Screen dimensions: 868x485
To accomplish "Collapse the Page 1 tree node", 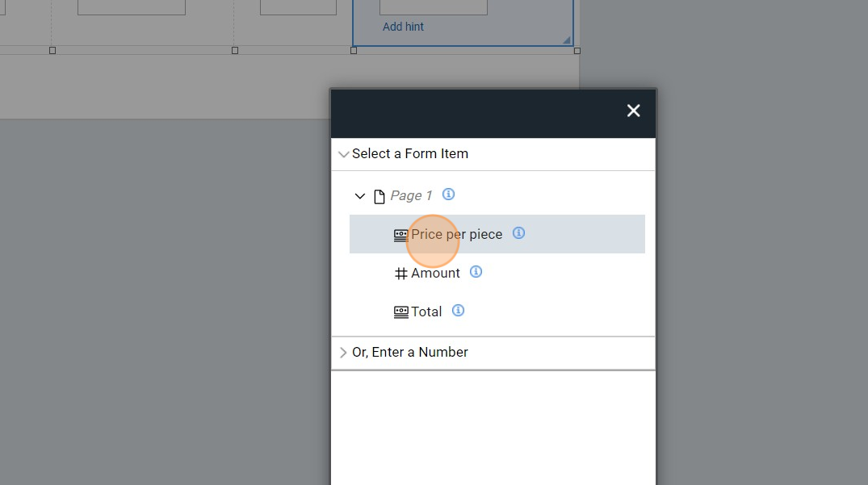I will click(360, 196).
